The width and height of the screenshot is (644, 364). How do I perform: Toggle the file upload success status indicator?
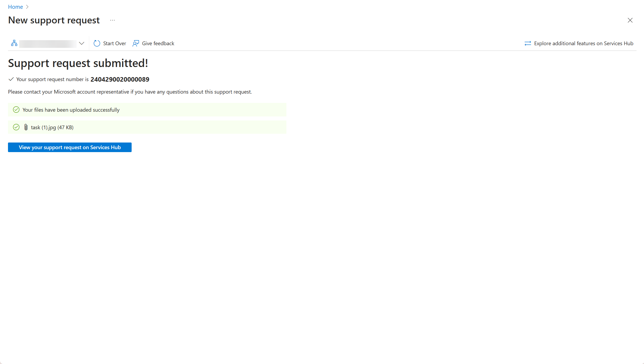pos(16,110)
